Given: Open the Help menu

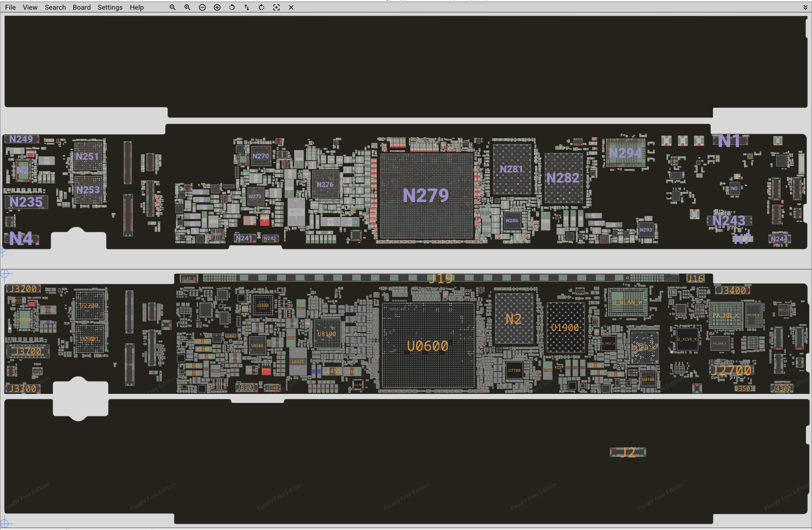Looking at the screenshot, I should tap(137, 7).
